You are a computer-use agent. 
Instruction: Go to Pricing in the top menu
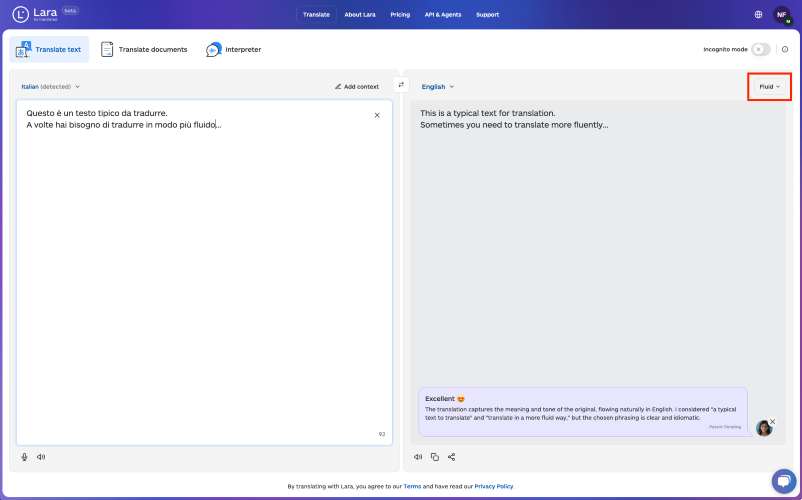tap(400, 15)
